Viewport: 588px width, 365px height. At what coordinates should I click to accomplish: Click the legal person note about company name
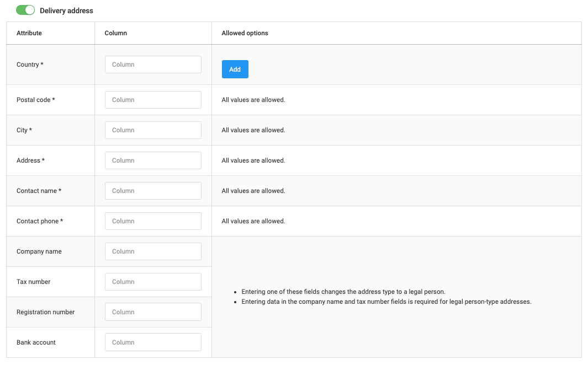click(x=385, y=302)
